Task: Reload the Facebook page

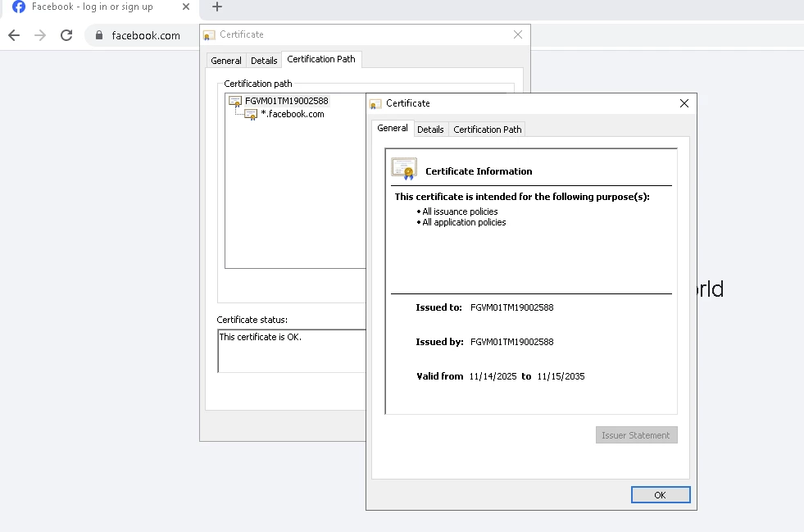Action: (66, 35)
